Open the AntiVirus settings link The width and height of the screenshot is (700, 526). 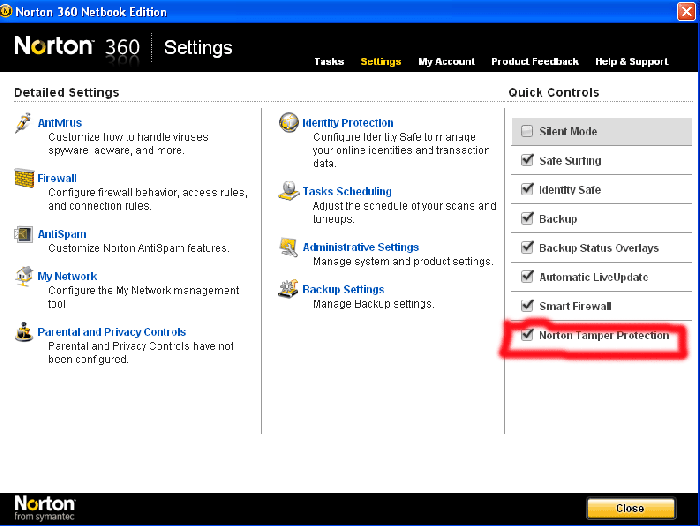coord(60,123)
